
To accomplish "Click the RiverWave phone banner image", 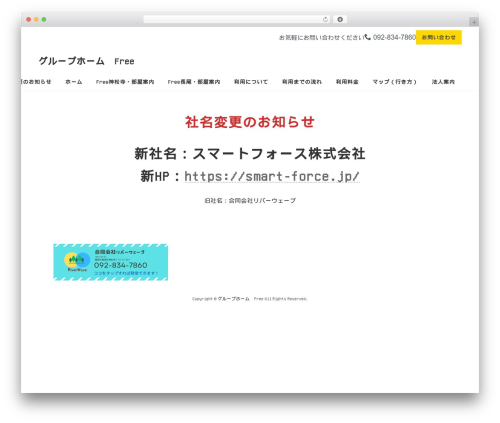I will [x=111, y=262].
